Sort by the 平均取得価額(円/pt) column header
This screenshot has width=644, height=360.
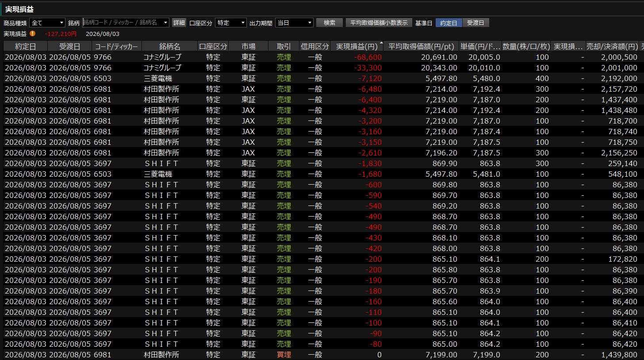pos(421,46)
